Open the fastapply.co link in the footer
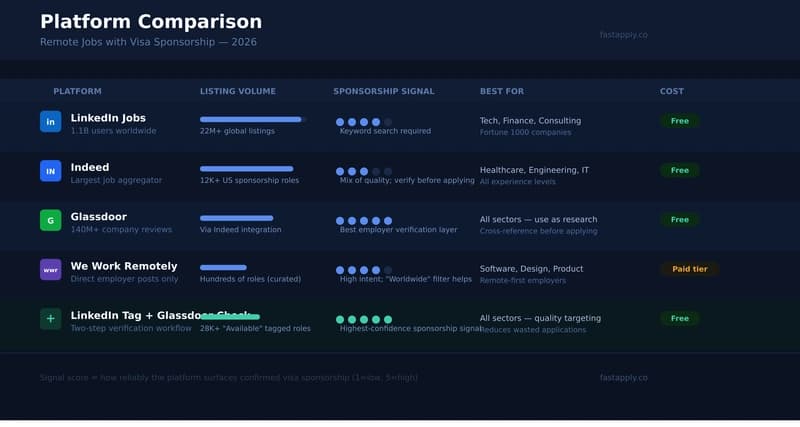 pyautogui.click(x=623, y=378)
